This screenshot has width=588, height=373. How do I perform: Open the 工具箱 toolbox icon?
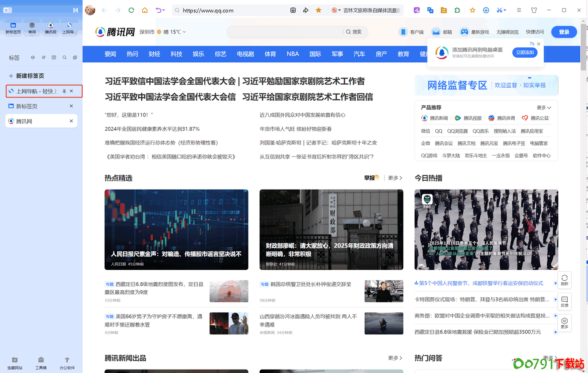41,362
